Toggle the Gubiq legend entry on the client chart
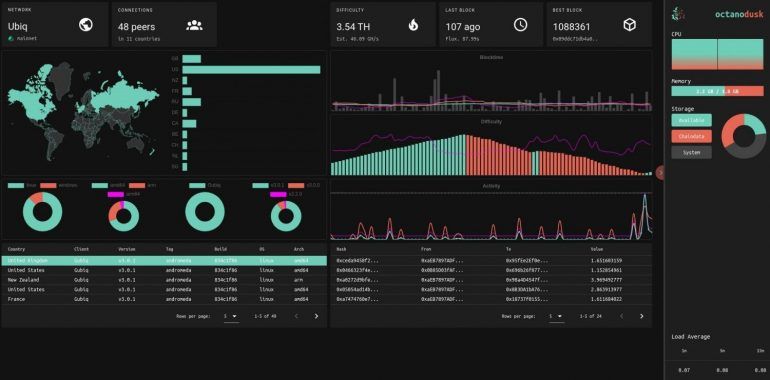The image size is (770, 380). (205, 185)
